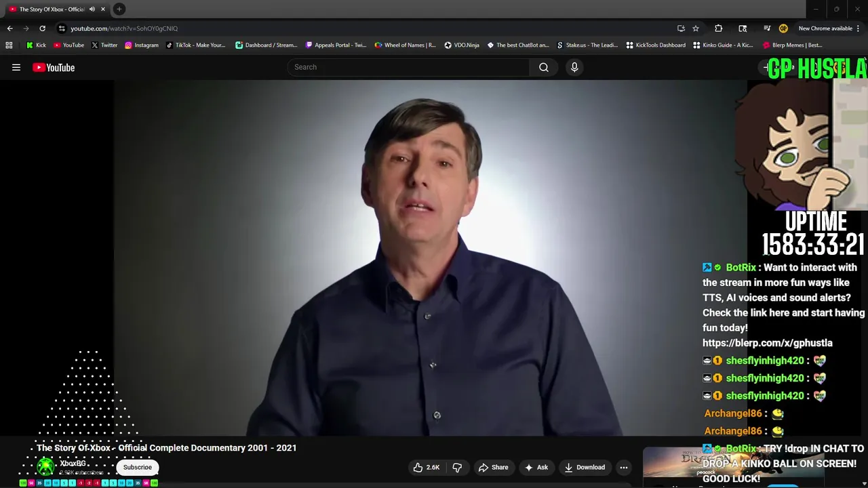Screen dimensions: 868x488
Task: Dislike the video with thumbs-down button
Action: coord(457,467)
